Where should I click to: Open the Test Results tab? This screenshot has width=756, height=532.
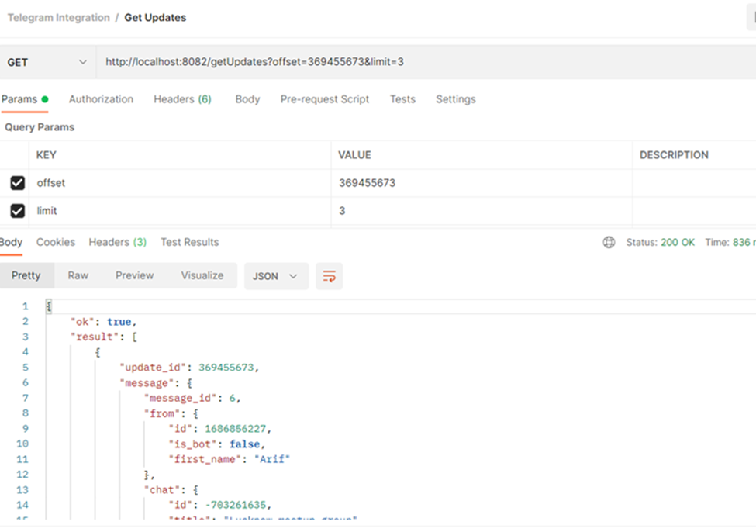(x=189, y=242)
